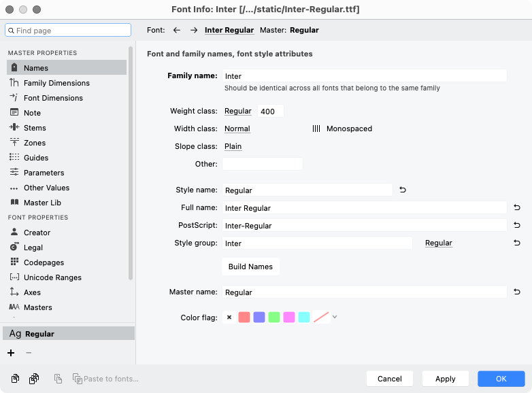Edit the Family name field
The image size is (532, 393).
(365, 75)
